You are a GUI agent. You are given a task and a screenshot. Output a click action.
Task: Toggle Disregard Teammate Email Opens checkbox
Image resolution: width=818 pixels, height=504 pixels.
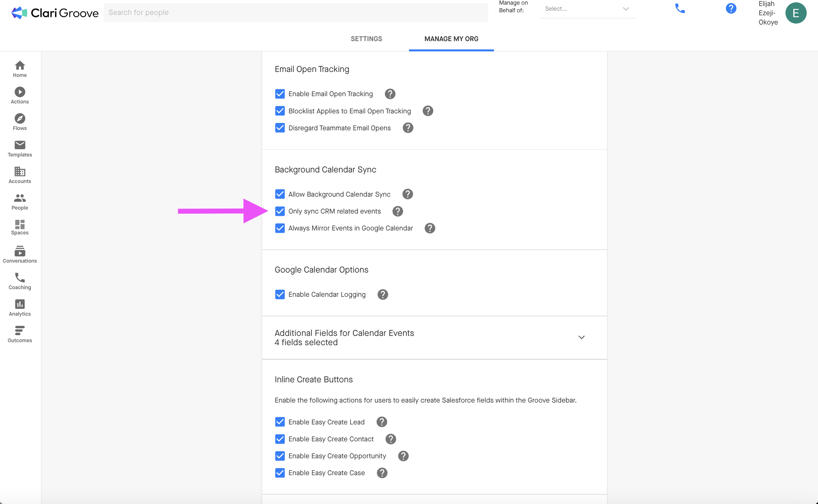point(280,128)
